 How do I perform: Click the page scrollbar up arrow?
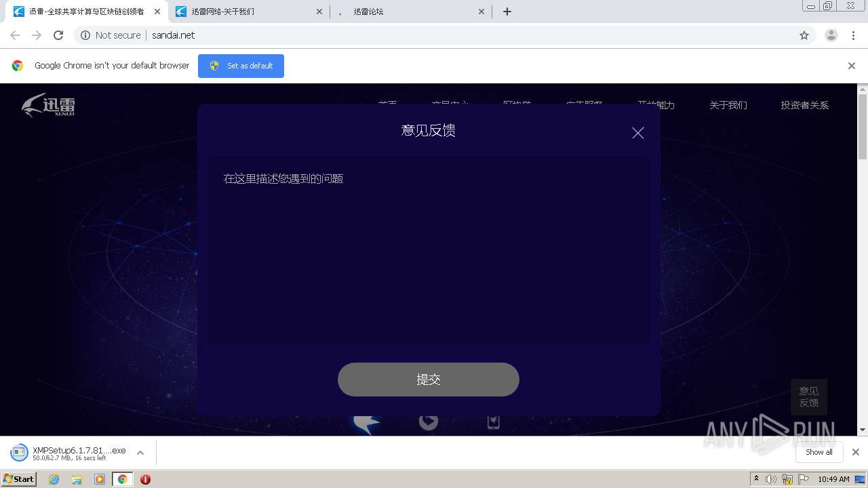click(x=863, y=89)
